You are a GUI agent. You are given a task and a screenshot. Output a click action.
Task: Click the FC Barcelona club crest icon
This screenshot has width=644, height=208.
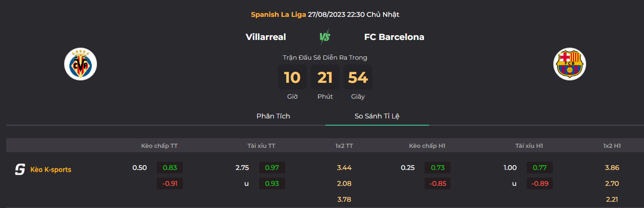click(x=570, y=64)
